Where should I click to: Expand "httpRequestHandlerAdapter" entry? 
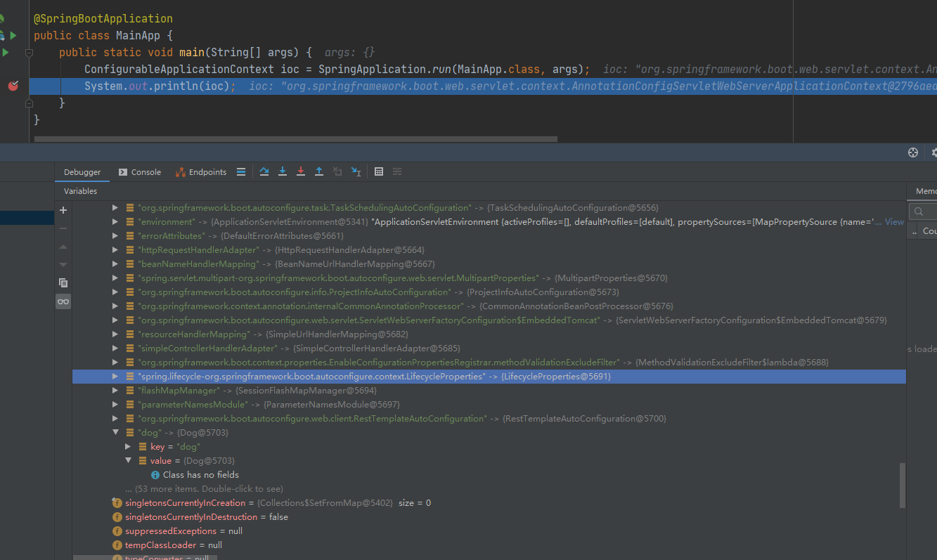tap(115, 250)
